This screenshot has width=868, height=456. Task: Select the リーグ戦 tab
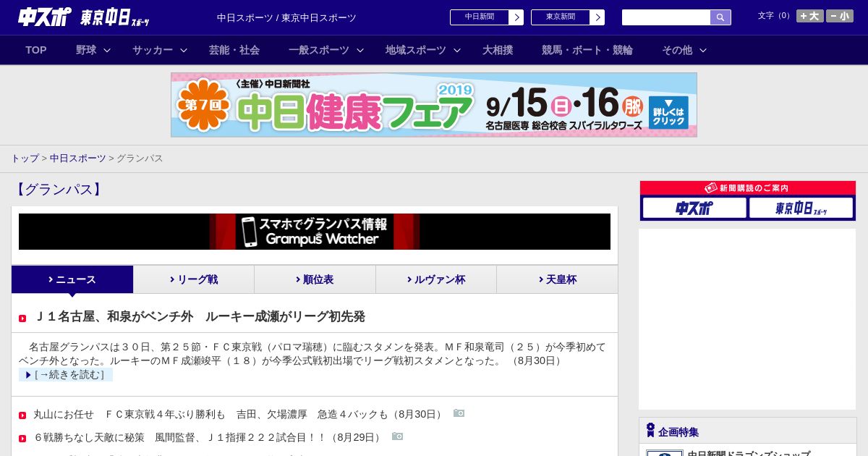pos(194,279)
